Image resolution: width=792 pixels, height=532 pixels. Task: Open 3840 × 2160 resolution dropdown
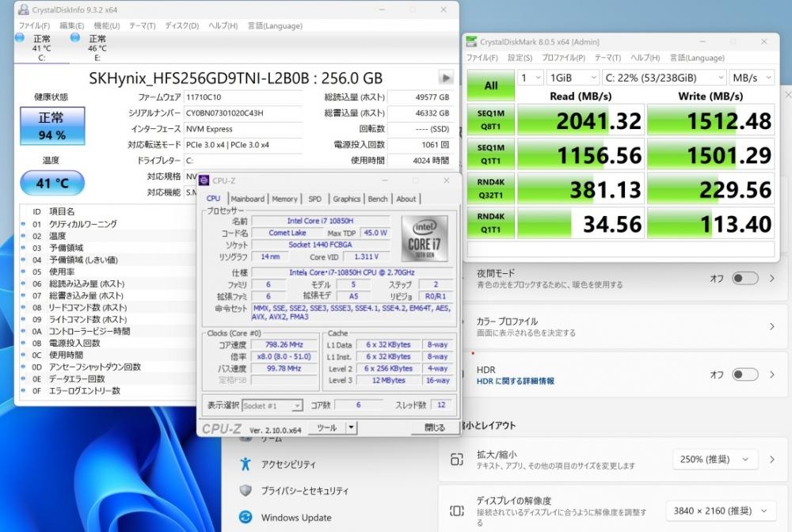(x=721, y=511)
